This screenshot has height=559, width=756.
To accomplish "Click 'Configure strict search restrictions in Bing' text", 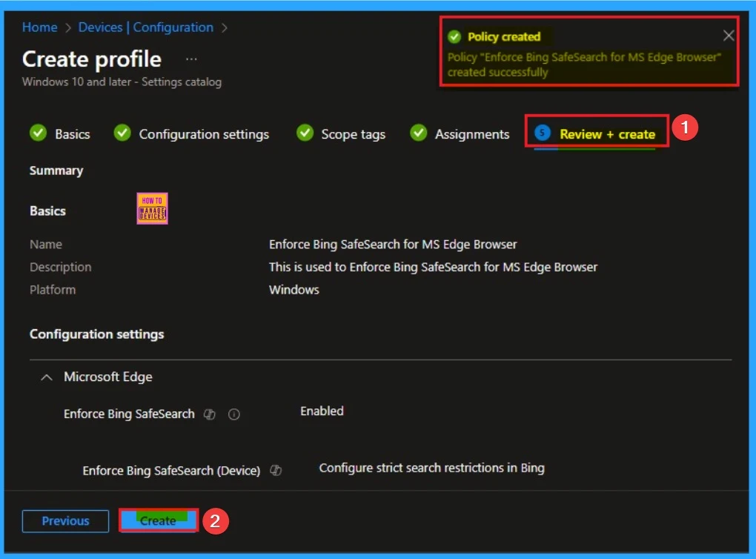I will tap(432, 468).
